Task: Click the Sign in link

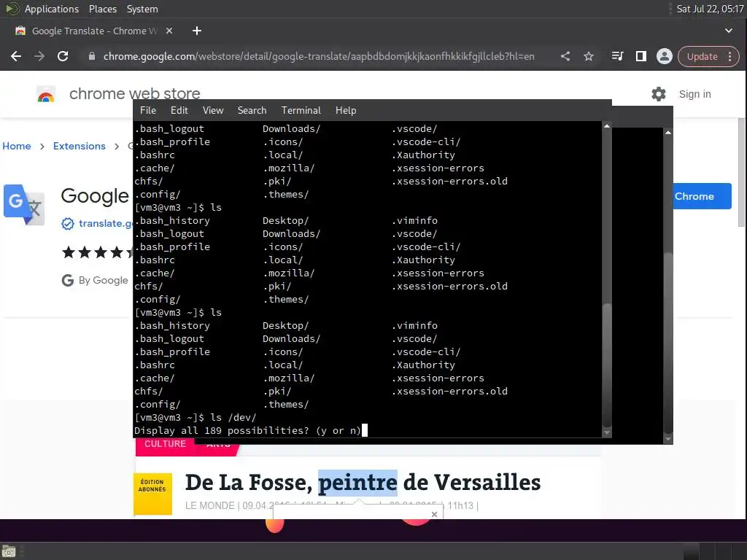Action: tap(694, 94)
